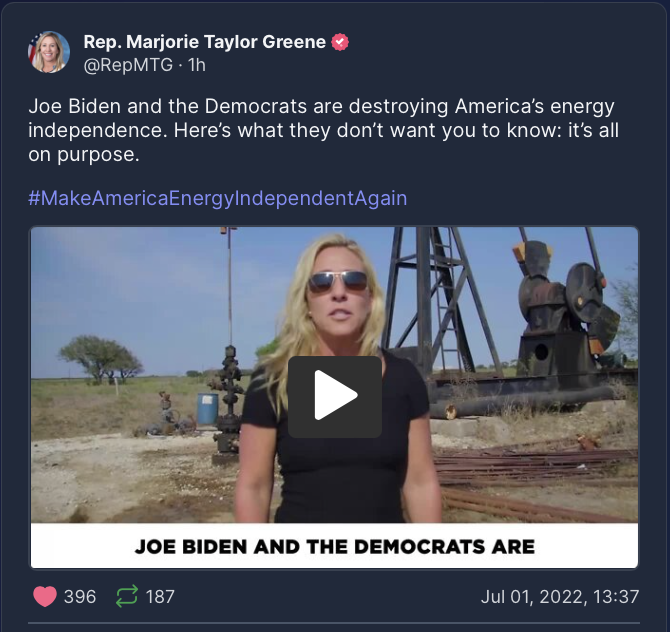Click the post body text
The image size is (670, 632).
pyautogui.click(x=323, y=130)
